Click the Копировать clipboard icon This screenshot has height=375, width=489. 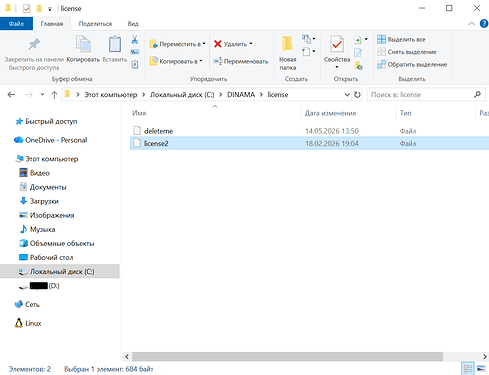[x=83, y=44]
